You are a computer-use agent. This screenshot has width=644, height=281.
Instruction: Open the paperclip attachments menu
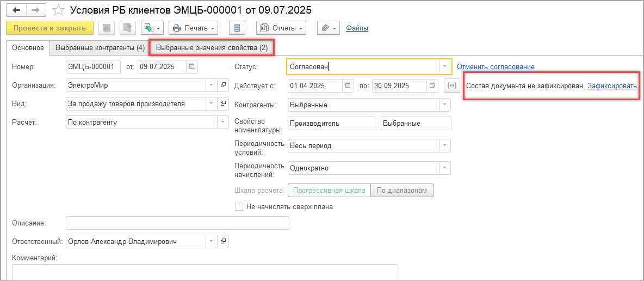328,28
